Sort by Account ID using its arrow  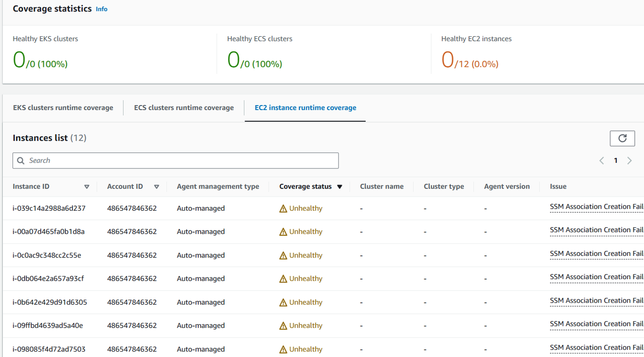coord(156,187)
